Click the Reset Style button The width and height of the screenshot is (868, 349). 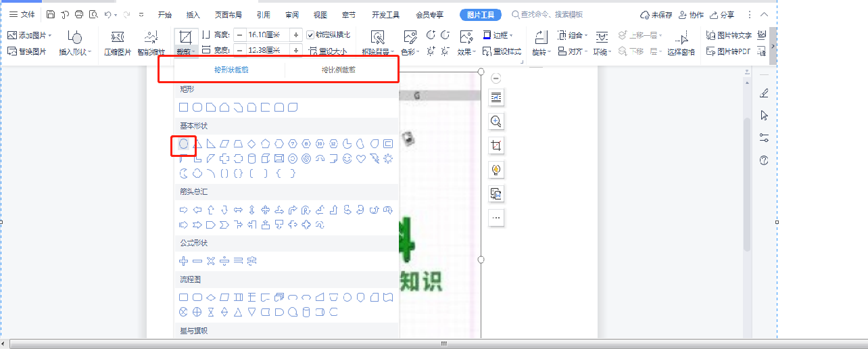(502, 51)
